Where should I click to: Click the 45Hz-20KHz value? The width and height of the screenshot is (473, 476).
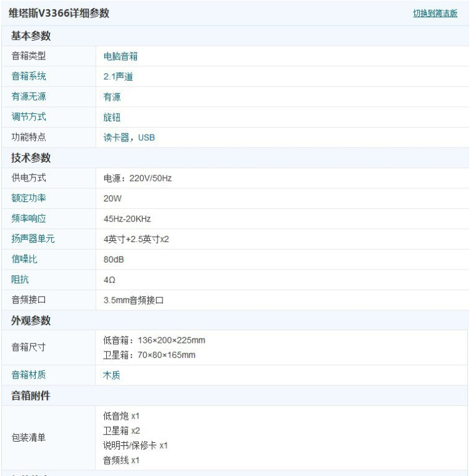point(127,219)
